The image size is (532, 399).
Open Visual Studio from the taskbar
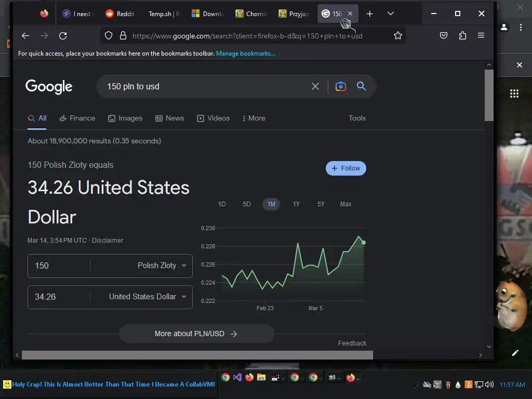pyautogui.click(x=237, y=377)
